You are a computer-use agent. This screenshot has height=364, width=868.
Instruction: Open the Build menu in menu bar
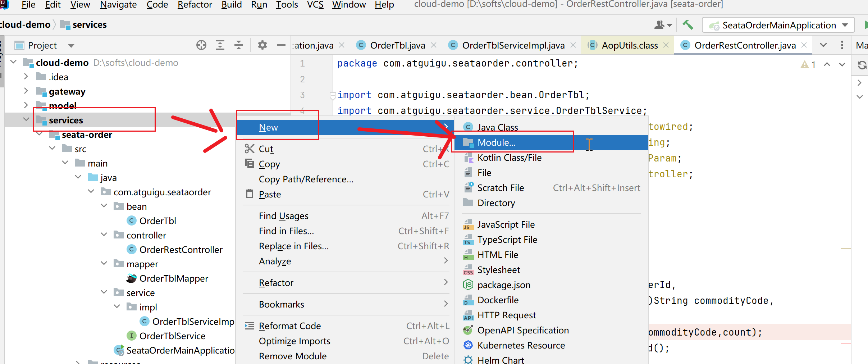tap(232, 5)
